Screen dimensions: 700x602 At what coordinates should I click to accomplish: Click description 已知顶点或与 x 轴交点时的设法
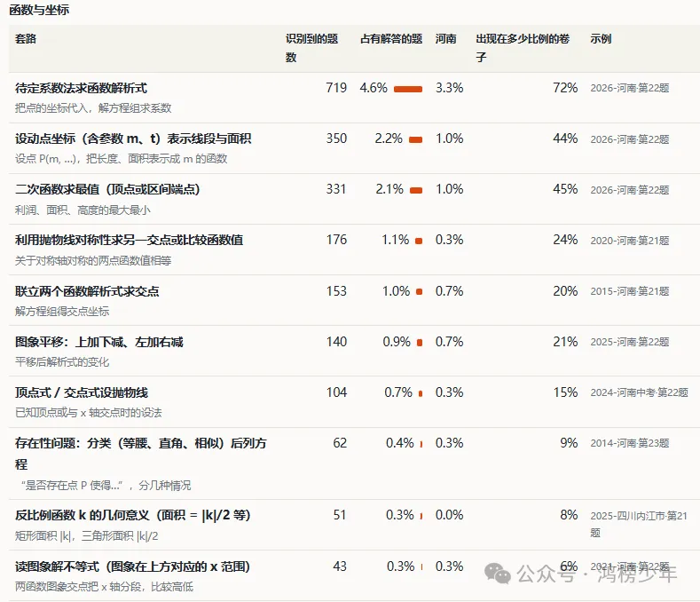[89, 413]
